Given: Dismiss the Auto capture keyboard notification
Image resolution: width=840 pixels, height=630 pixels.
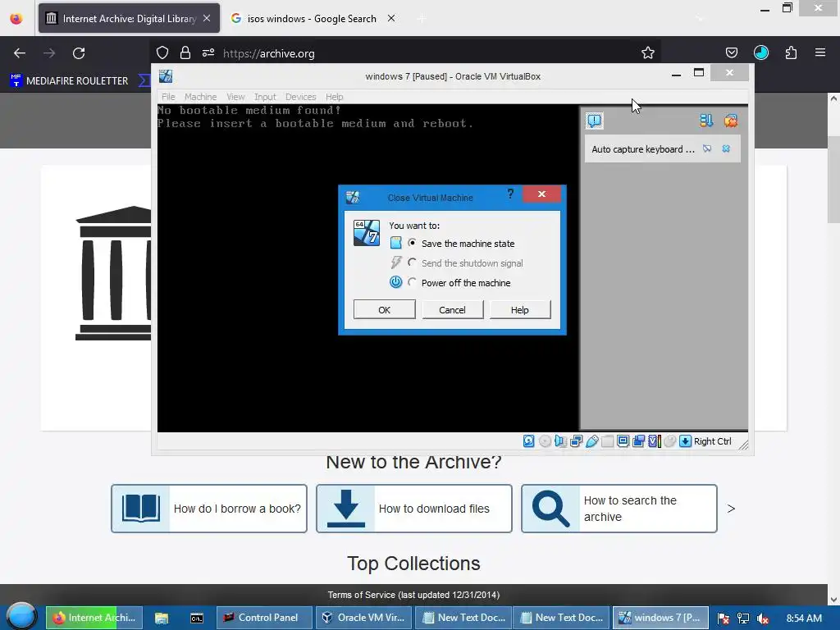Looking at the screenshot, I should 726,149.
